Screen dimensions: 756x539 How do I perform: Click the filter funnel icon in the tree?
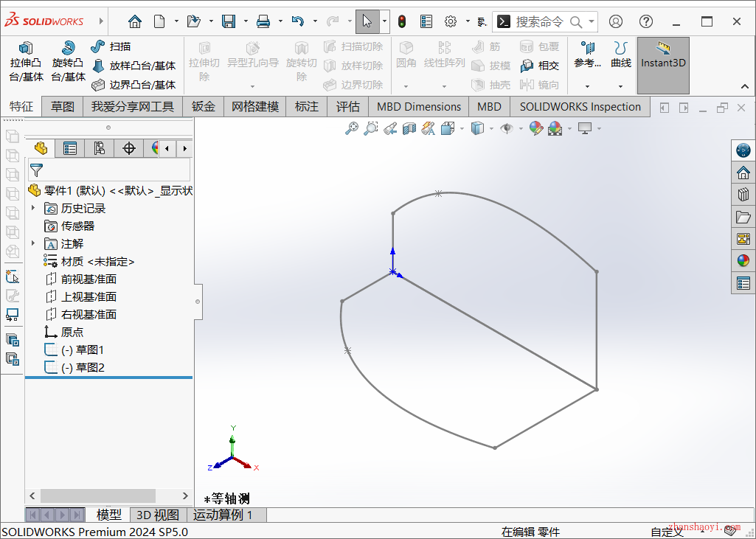(x=37, y=170)
